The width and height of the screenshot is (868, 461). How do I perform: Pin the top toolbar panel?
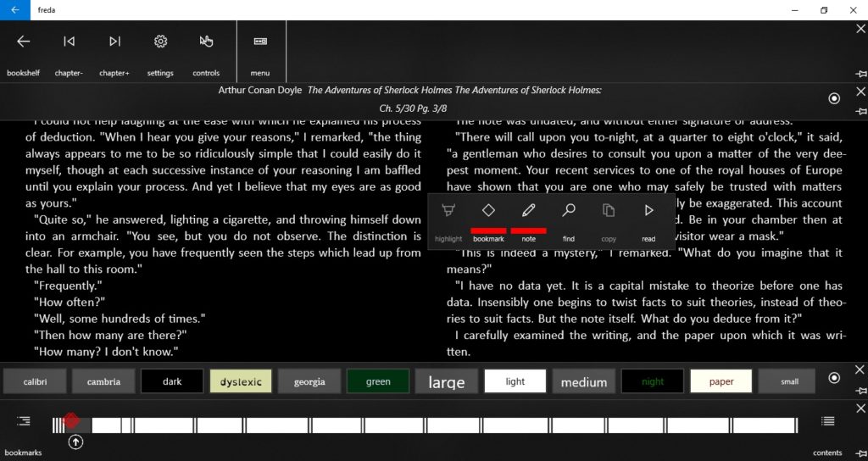point(861,74)
